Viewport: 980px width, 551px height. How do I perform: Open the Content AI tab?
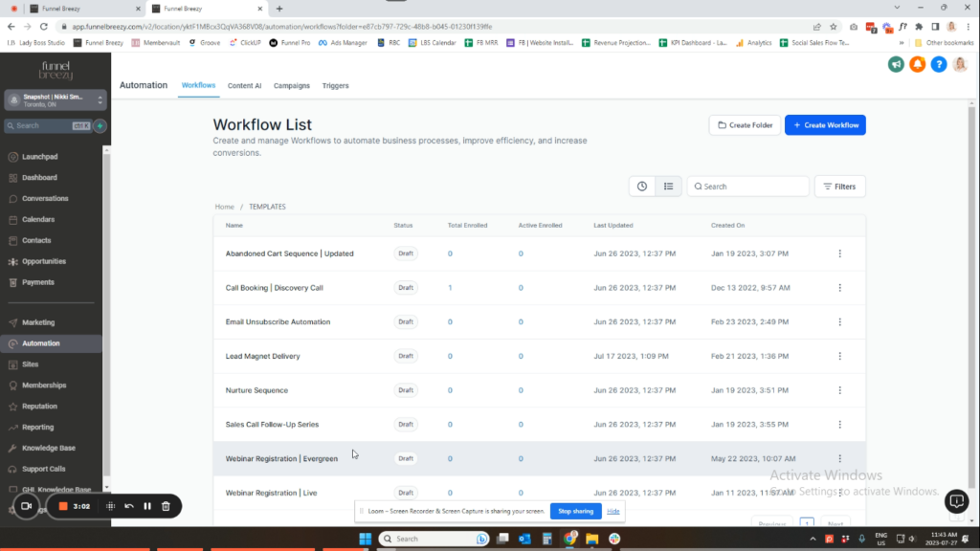[244, 86]
